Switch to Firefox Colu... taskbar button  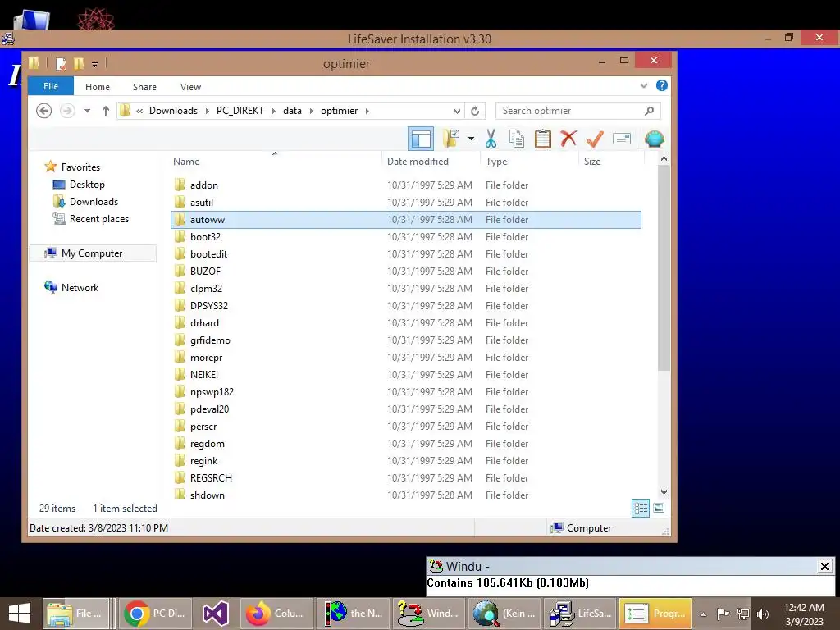coord(275,614)
